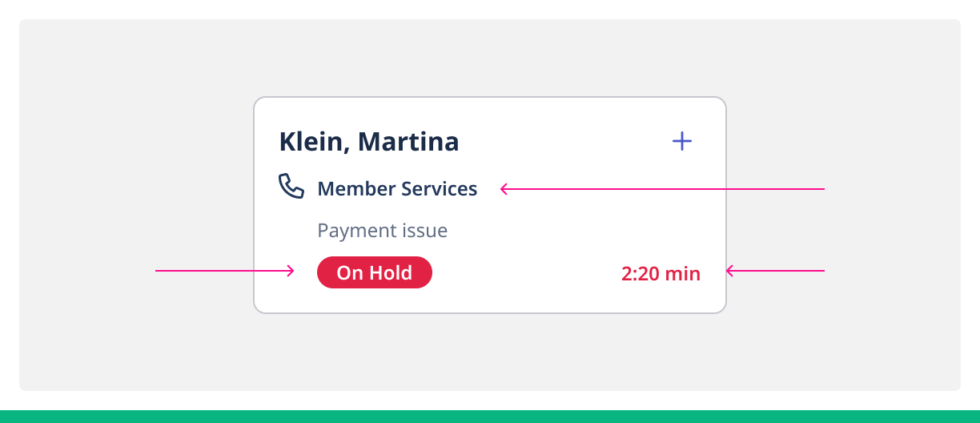Viewport: 980px width, 423px height.
Task: Click the red "min" unit text
Action: pyautogui.click(x=683, y=274)
